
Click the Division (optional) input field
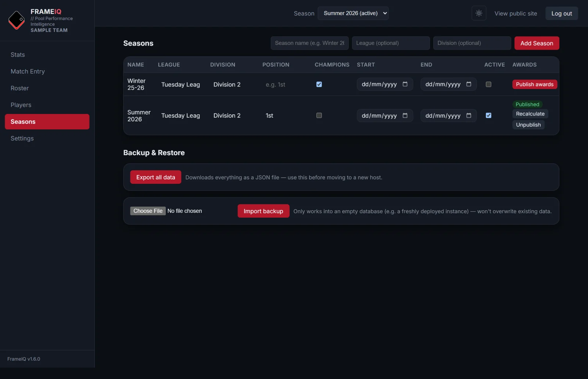tap(472, 43)
